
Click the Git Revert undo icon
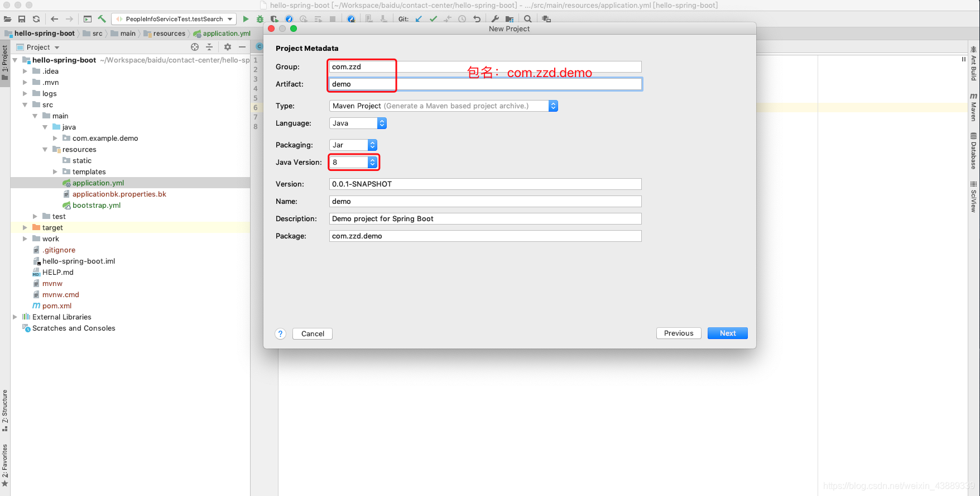click(477, 19)
